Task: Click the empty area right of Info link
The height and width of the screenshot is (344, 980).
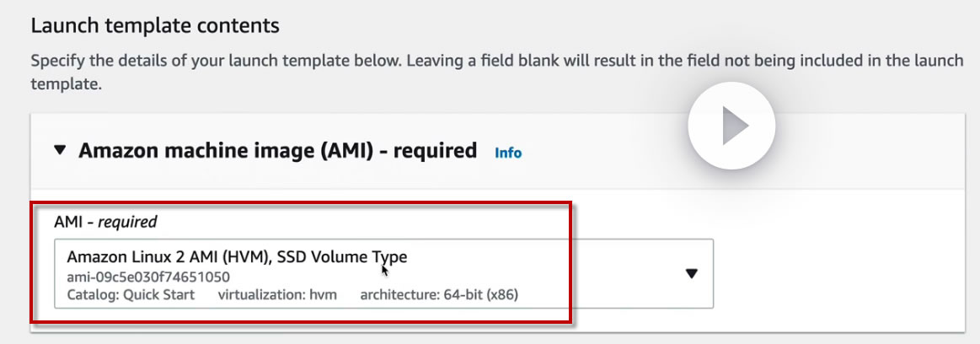Action: click(x=607, y=153)
